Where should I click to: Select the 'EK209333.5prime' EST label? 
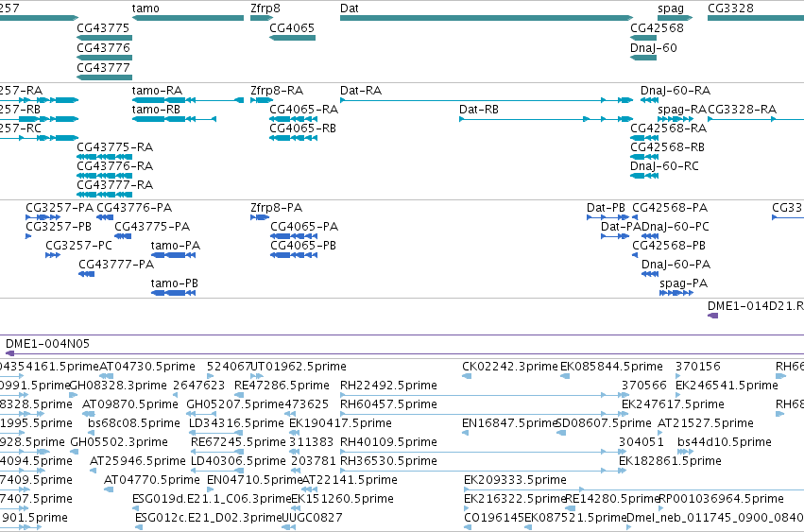point(515,480)
